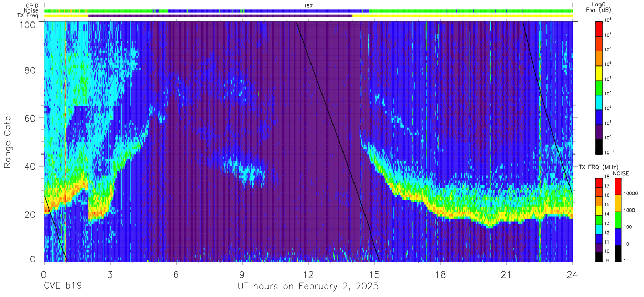This screenshot has width=644, height=297.
Task: Click the 'Pwr (dB)' colorbar title
Action: [599, 10]
